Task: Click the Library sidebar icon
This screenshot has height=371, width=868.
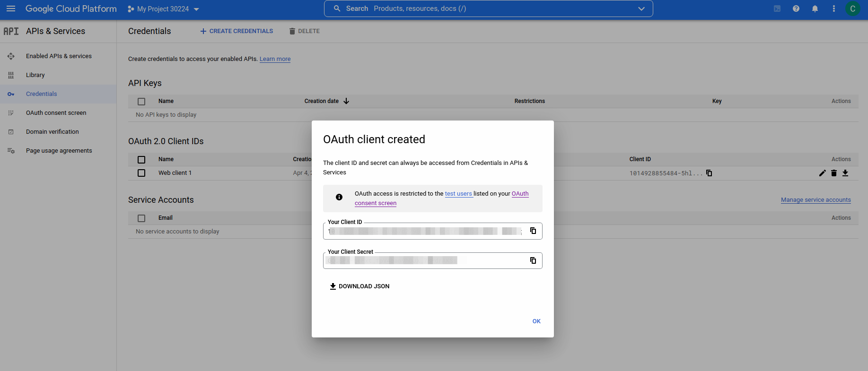Action: pos(11,75)
